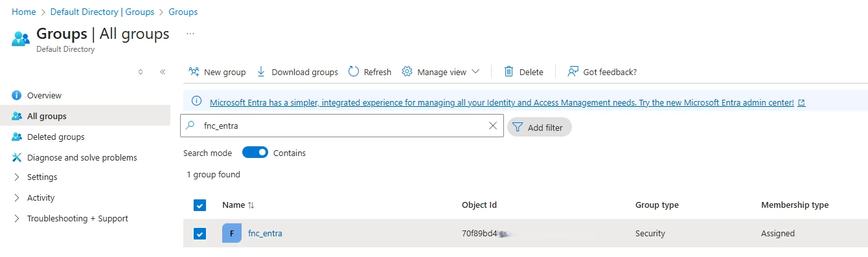The width and height of the screenshot is (868, 257).
Task: Uncheck the fnc_entra row checkbox
Action: click(200, 234)
